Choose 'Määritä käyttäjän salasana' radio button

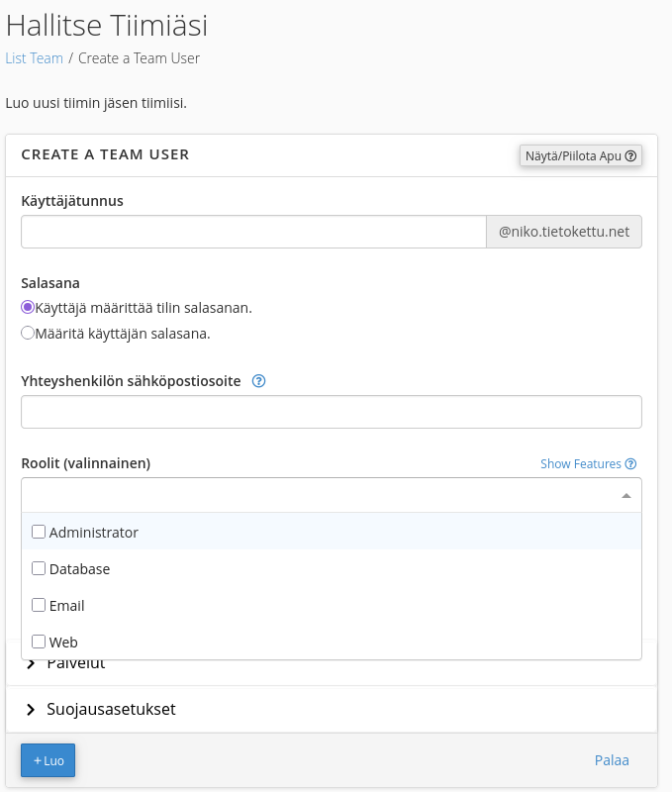[28, 333]
